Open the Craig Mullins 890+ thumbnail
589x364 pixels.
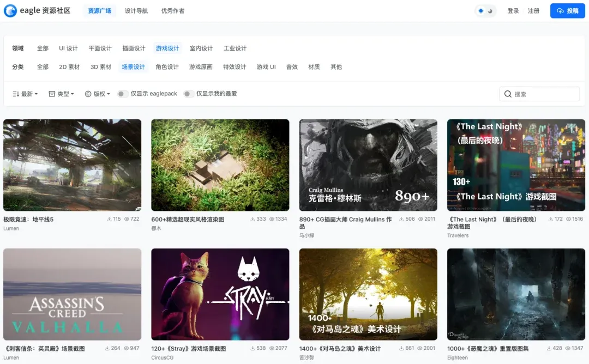tap(368, 165)
